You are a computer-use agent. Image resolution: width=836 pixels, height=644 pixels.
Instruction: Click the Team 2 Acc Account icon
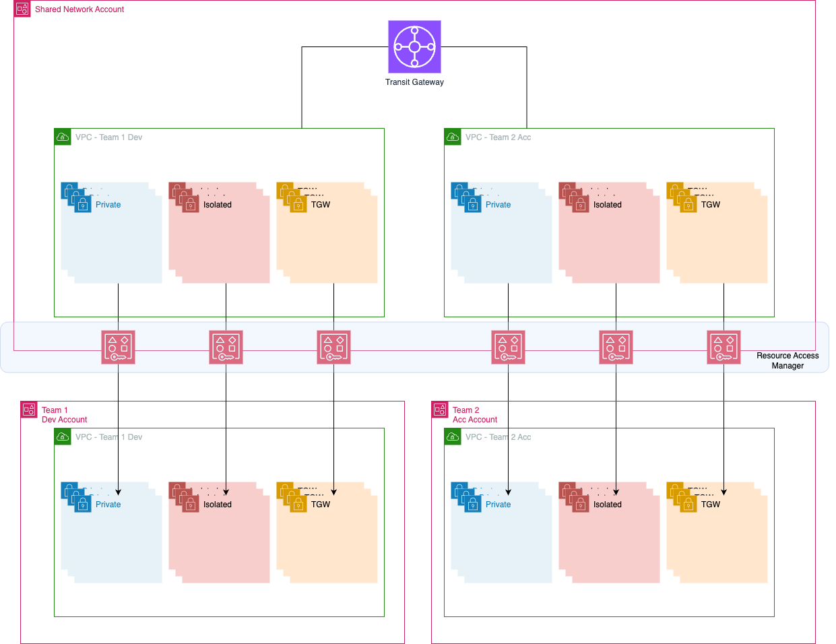[440, 409]
